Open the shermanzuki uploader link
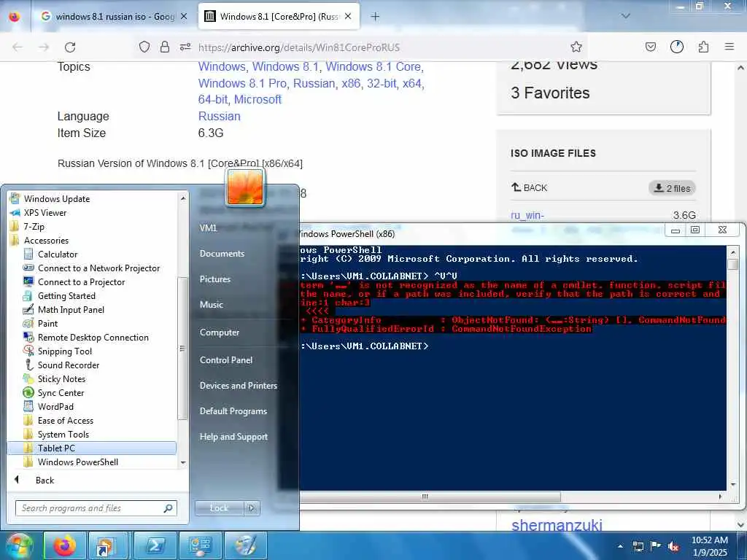 point(557,525)
